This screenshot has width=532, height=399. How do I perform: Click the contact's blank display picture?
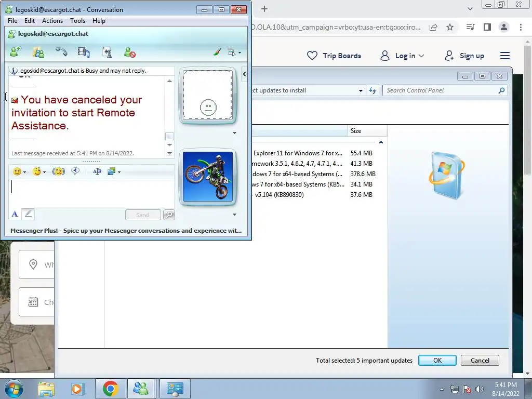point(208,95)
